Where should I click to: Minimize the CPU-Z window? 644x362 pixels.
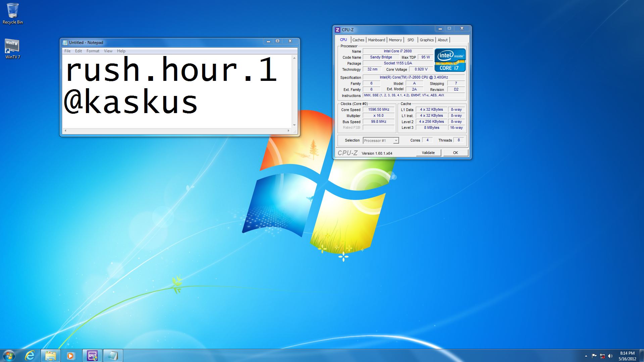[440, 29]
